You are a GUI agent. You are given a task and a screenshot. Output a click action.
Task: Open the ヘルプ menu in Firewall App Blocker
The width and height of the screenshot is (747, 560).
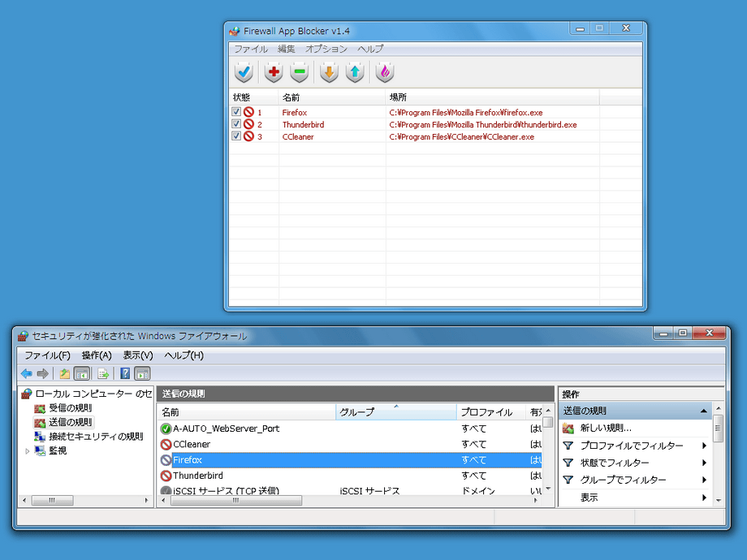(370, 49)
